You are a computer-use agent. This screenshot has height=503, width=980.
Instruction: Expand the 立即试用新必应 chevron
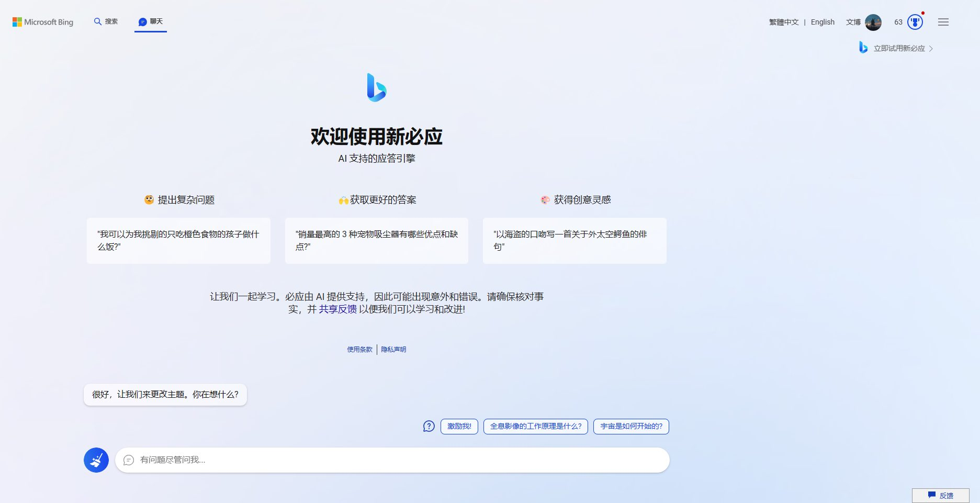(x=931, y=49)
